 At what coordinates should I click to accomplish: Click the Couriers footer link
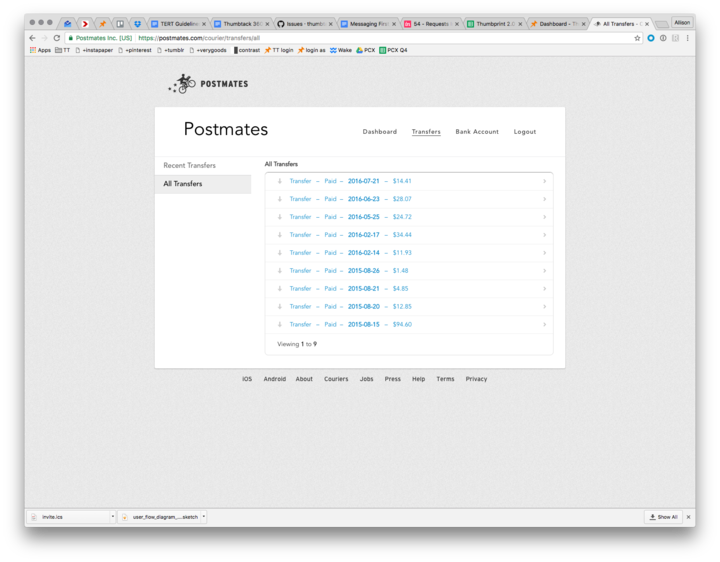[x=336, y=379]
